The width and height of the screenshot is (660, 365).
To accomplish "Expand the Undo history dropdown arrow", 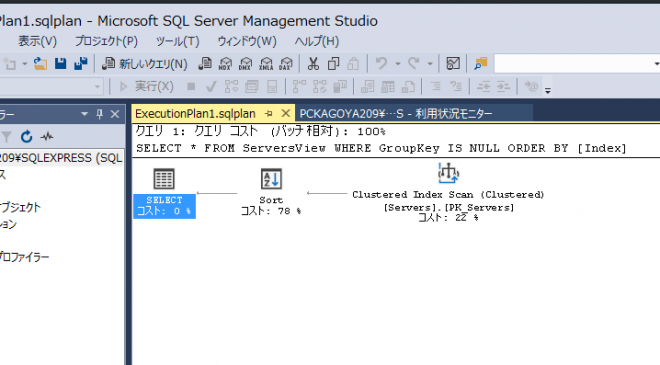I will click(x=398, y=64).
